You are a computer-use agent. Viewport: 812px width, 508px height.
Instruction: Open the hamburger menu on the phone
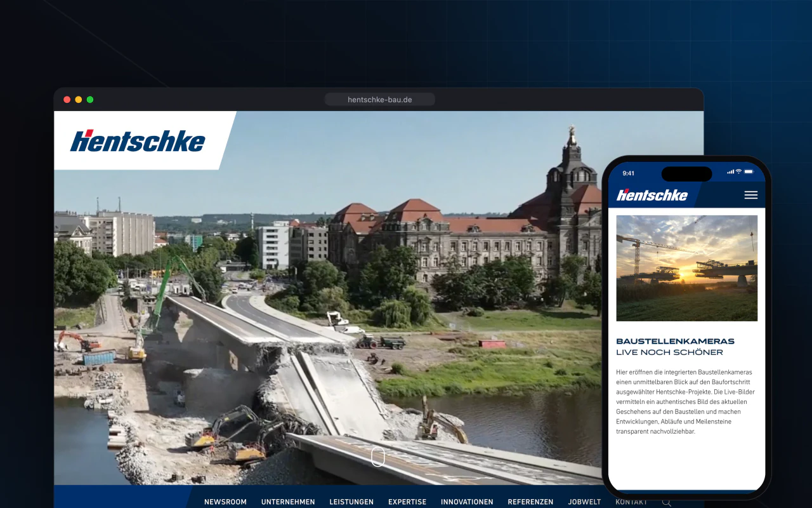tap(750, 195)
